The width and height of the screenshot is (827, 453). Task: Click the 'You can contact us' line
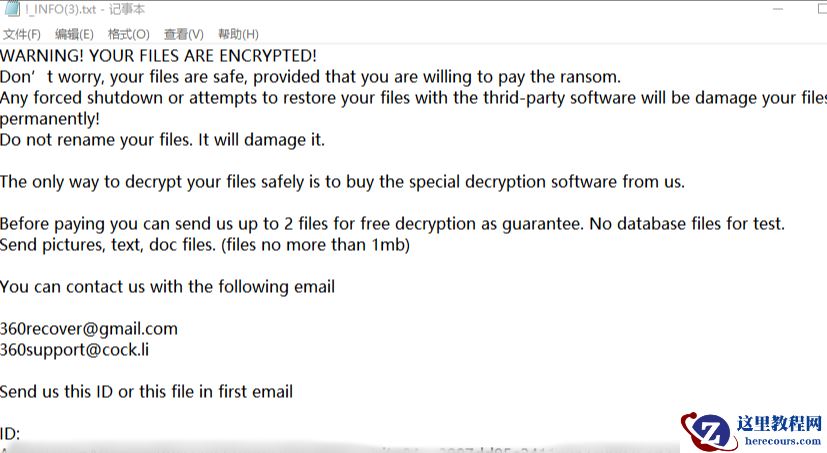(x=167, y=287)
